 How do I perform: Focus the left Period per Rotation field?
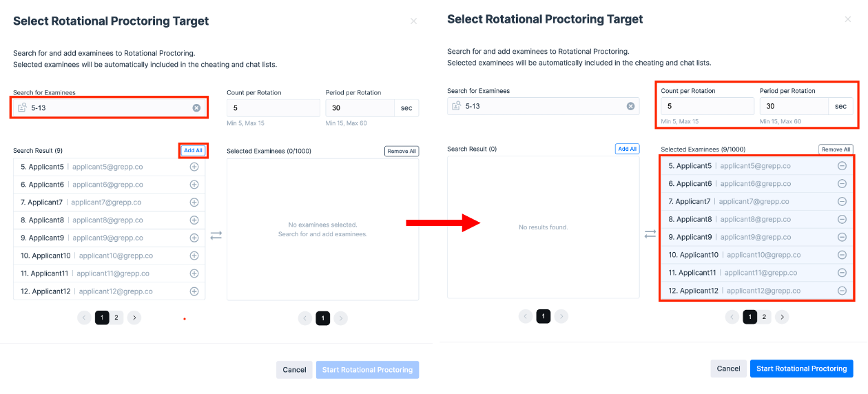point(360,108)
